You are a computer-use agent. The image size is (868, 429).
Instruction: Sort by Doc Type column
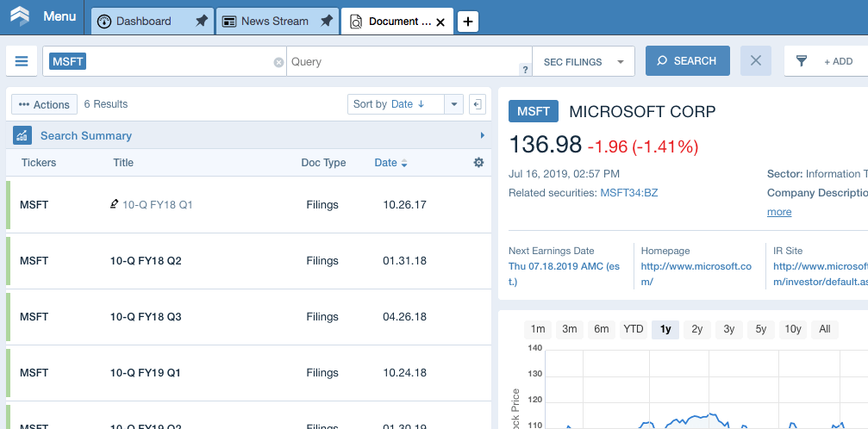click(323, 163)
